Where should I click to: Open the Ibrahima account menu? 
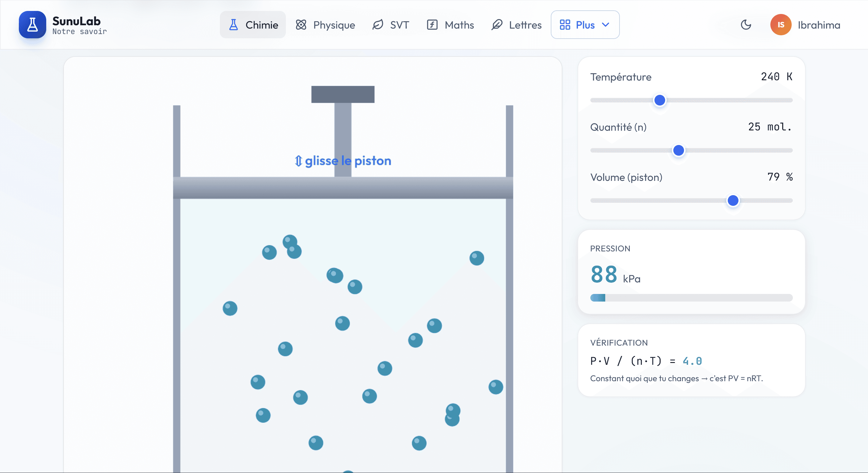coord(805,25)
